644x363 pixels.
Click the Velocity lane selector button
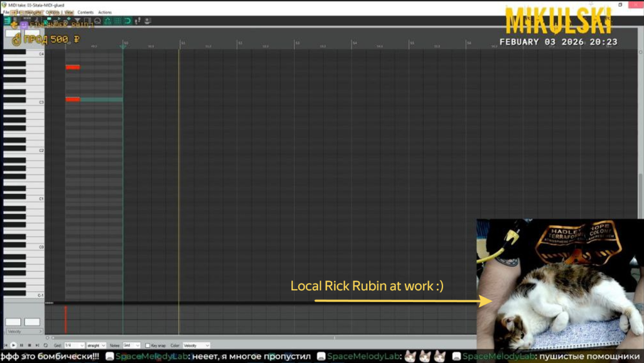point(24,331)
